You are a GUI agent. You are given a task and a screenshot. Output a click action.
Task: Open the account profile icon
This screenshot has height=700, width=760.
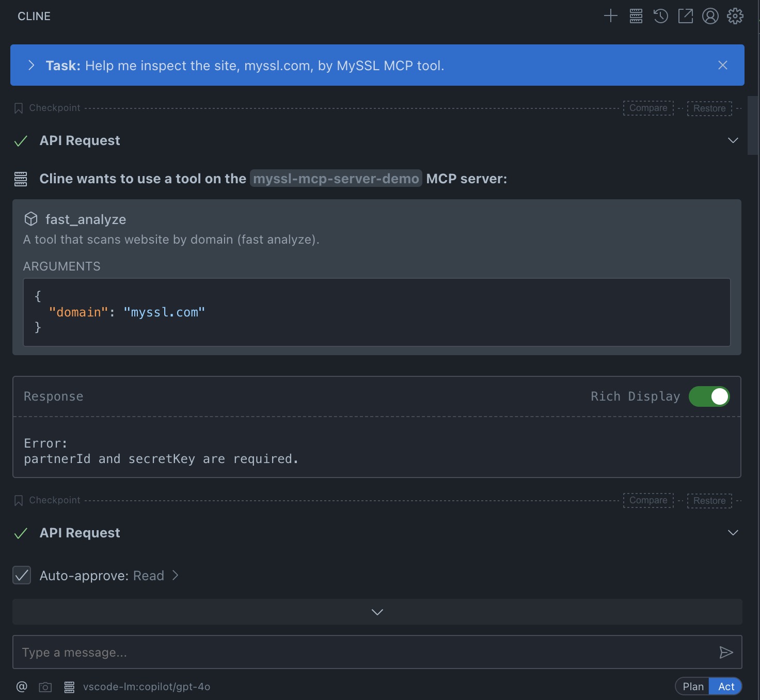pyautogui.click(x=710, y=16)
